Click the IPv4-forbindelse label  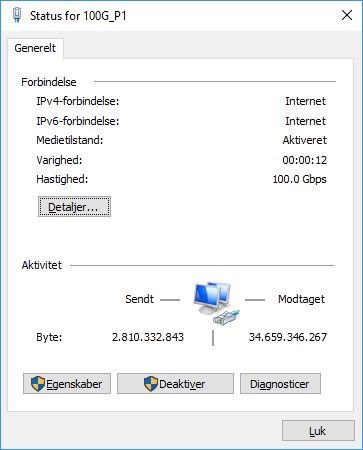78,101
